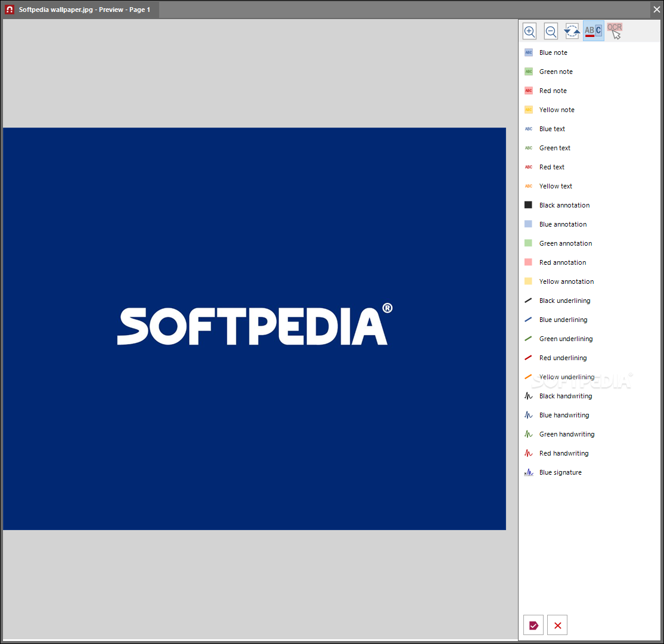Close the preview window

pyautogui.click(x=656, y=10)
